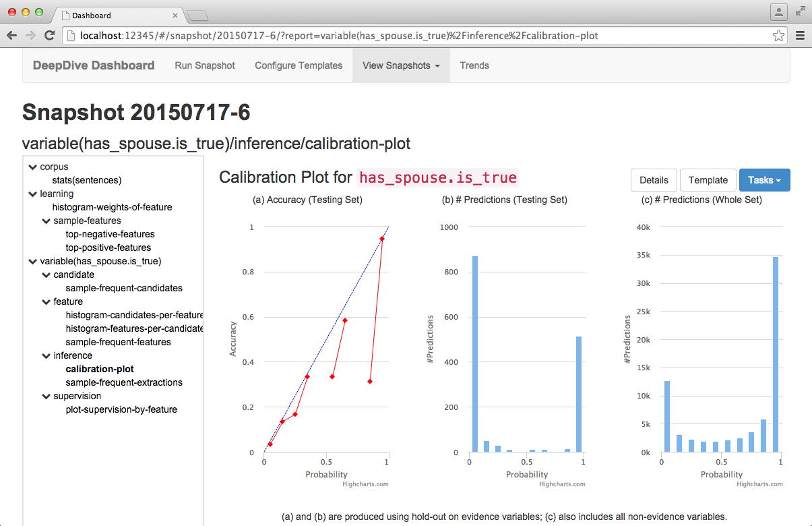Click the Template button

708,180
